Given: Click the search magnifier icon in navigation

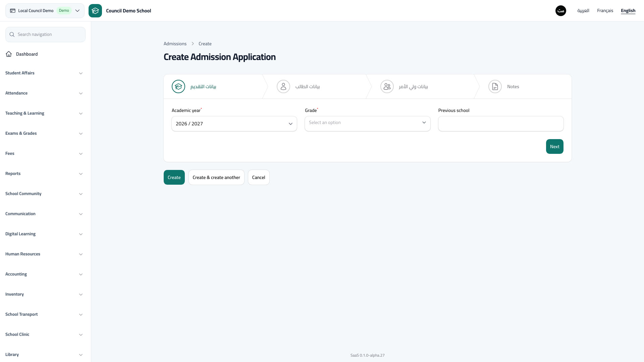Looking at the screenshot, I should click(12, 35).
